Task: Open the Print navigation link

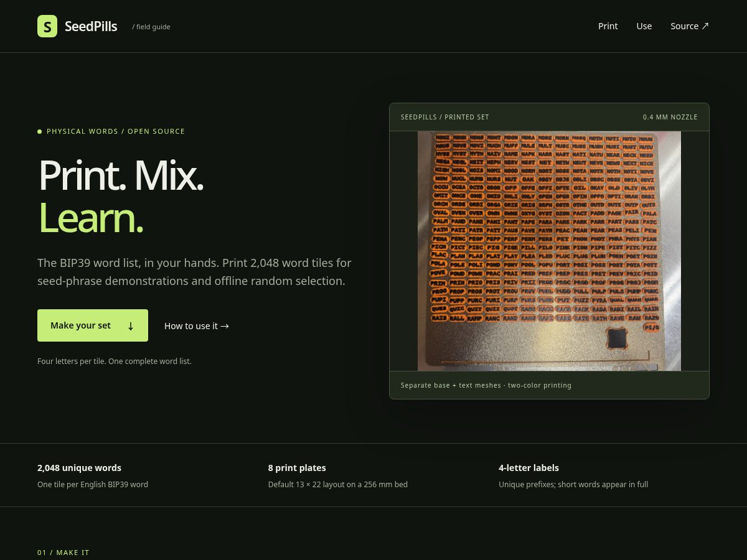Action: [x=608, y=26]
